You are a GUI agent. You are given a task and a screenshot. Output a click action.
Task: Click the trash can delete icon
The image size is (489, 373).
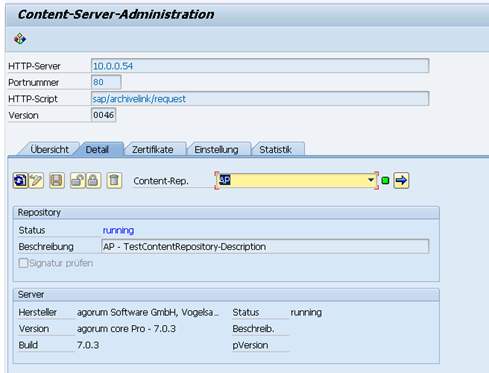(114, 181)
